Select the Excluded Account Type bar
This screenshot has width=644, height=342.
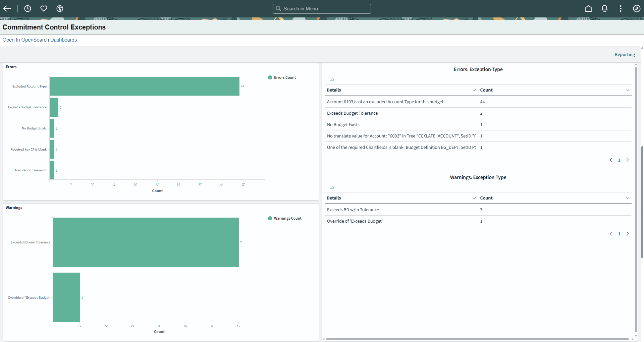[x=145, y=86]
